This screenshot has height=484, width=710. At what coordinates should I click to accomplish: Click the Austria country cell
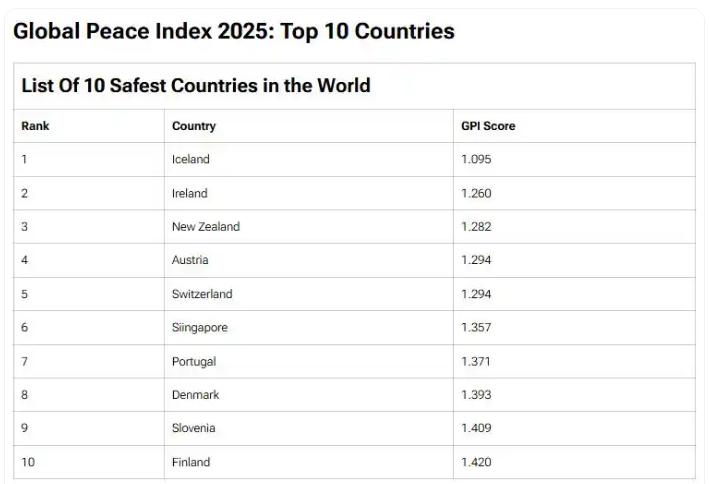click(x=190, y=260)
